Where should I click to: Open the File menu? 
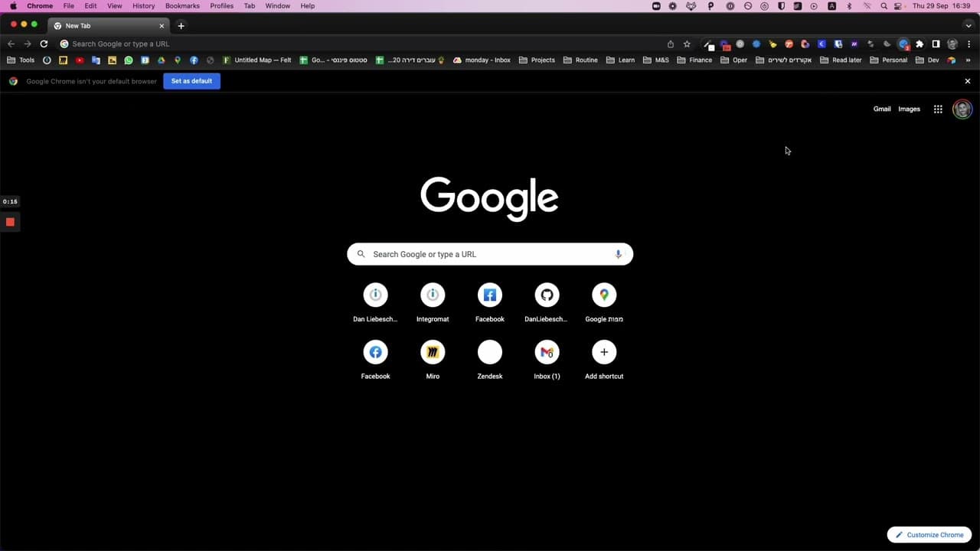[69, 6]
